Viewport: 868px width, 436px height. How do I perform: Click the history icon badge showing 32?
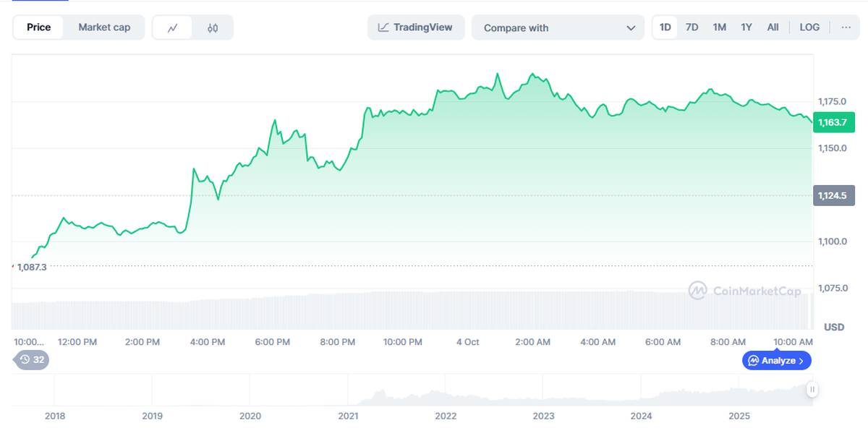(x=32, y=359)
